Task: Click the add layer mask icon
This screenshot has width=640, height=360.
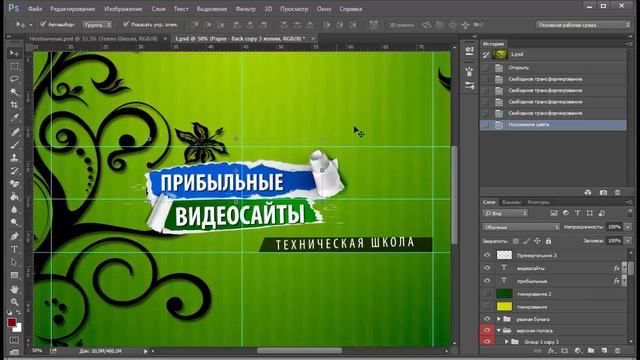Action: pos(564,351)
